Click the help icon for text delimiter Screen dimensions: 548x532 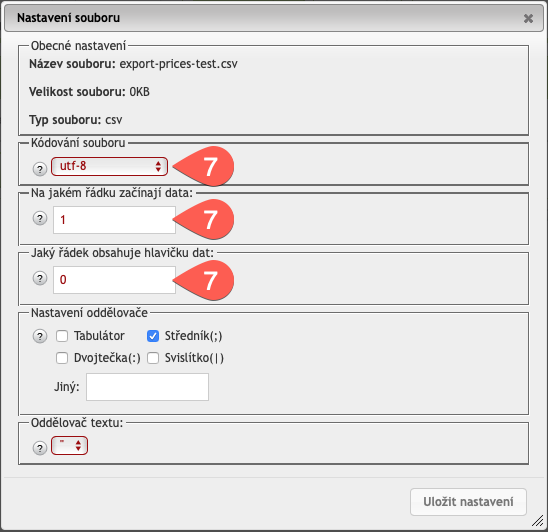pos(40,448)
